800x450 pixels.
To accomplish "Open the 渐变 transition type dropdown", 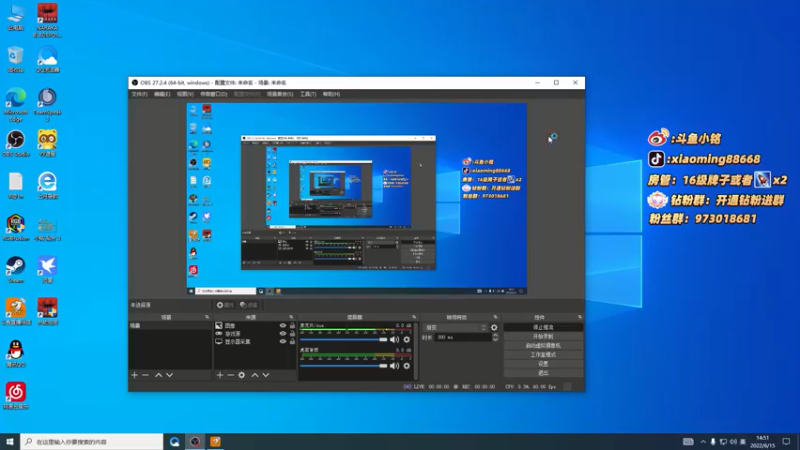I will [455, 328].
